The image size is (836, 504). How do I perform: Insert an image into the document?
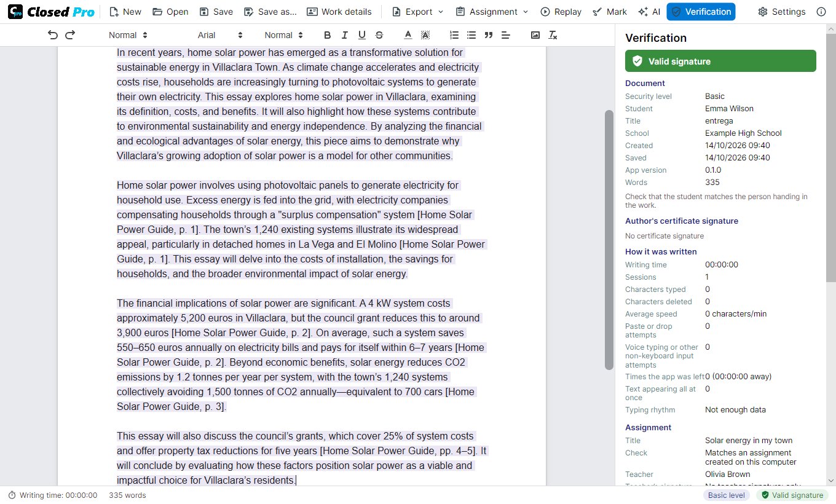(535, 35)
